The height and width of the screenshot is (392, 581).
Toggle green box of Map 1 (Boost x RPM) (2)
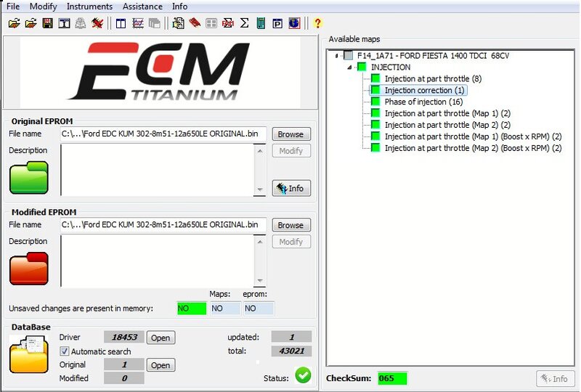click(375, 136)
